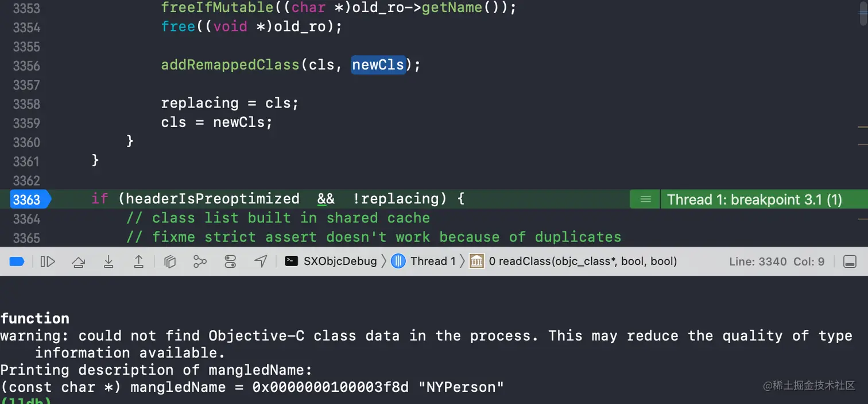868x404 pixels.
Task: Click the headerIsPreoptimized identifier
Action: point(212,199)
